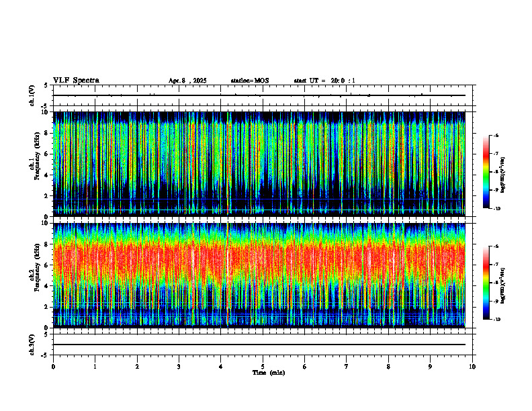This screenshot has height=411, width=532.
Task: Click time axis tick label "9"
Action: [x=430, y=367]
